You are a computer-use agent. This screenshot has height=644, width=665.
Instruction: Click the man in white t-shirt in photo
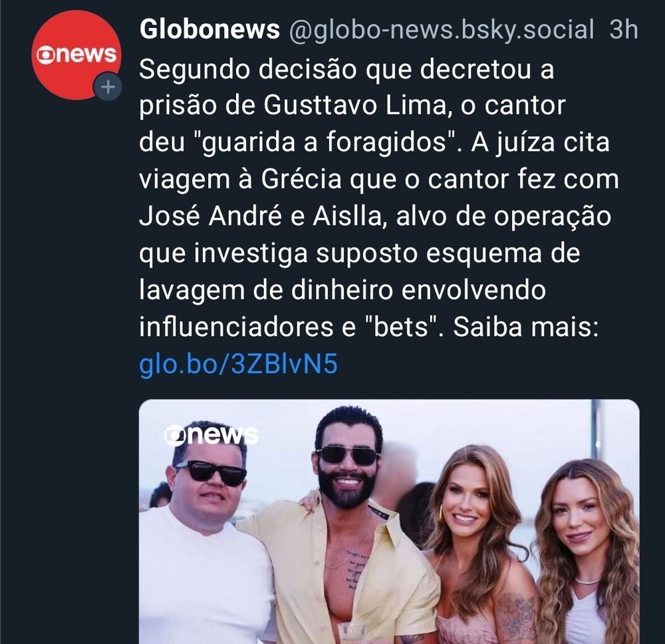(207, 539)
